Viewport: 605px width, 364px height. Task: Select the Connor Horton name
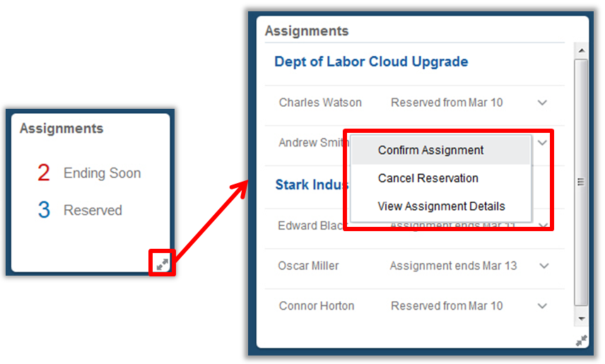(x=316, y=306)
